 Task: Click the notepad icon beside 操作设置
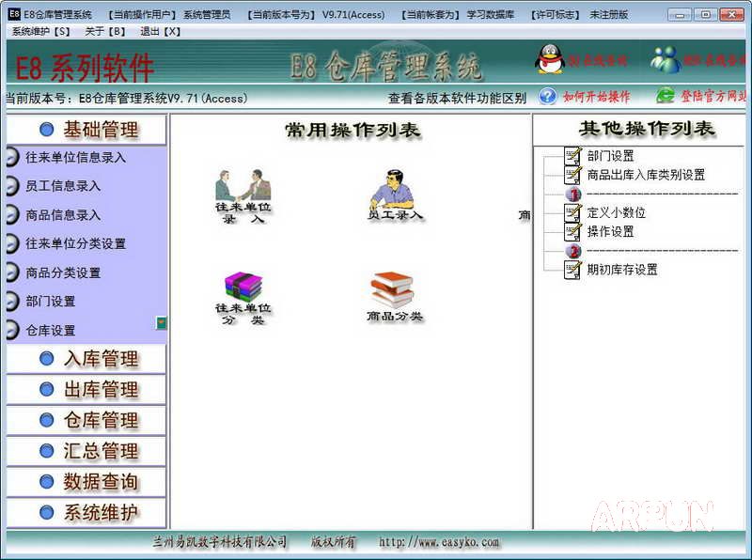tap(572, 232)
